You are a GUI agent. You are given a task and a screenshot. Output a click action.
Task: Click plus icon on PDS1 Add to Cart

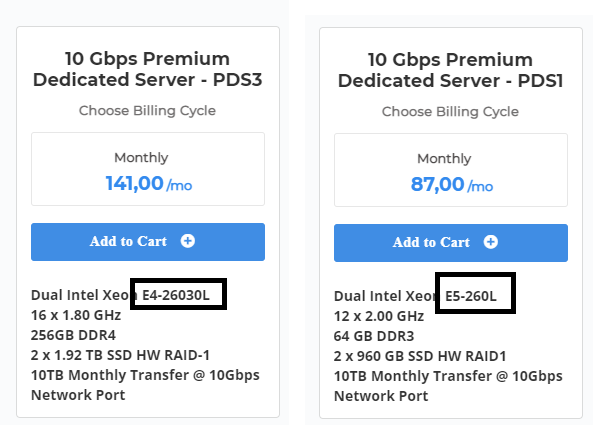[x=491, y=242]
